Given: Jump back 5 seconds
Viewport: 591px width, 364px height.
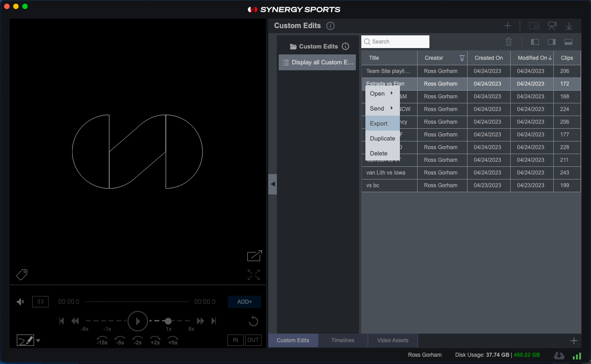Looking at the screenshot, I should (120, 340).
